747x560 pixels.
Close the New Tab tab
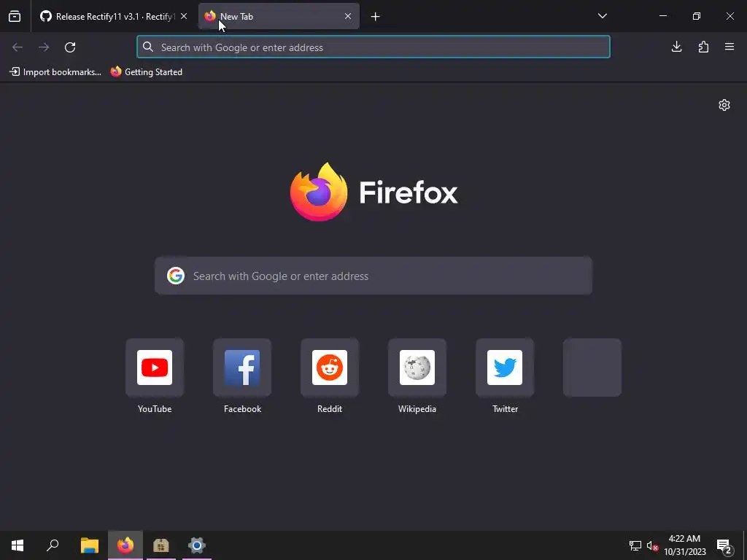tap(348, 16)
